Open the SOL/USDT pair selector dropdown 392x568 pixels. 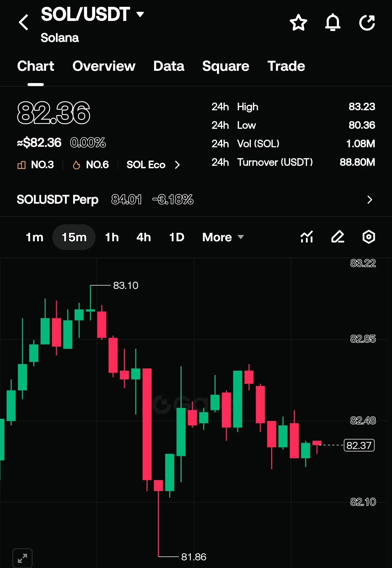[140, 14]
